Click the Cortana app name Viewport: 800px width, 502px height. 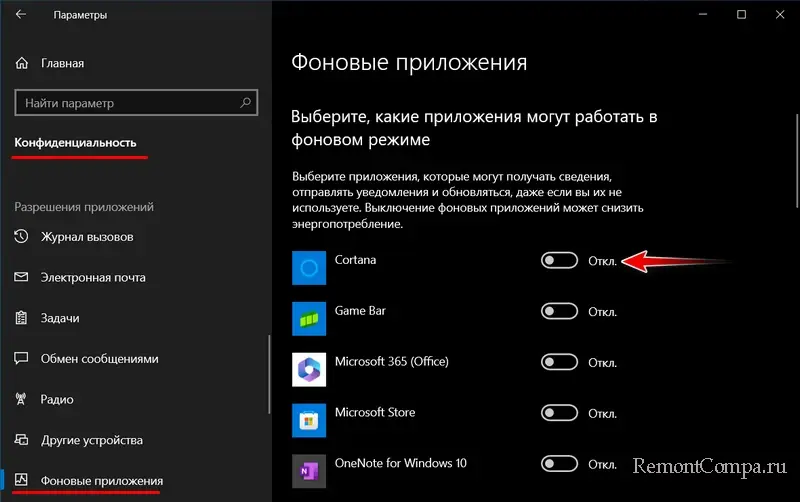point(355,260)
